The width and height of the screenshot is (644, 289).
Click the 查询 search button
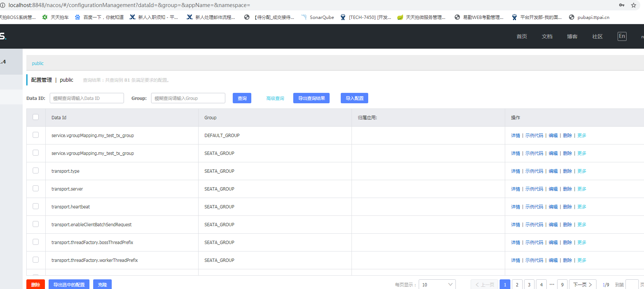[x=242, y=98]
